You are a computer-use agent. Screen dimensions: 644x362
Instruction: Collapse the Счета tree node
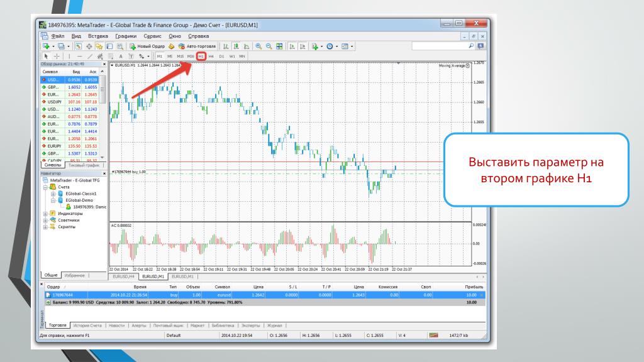pos(45,187)
